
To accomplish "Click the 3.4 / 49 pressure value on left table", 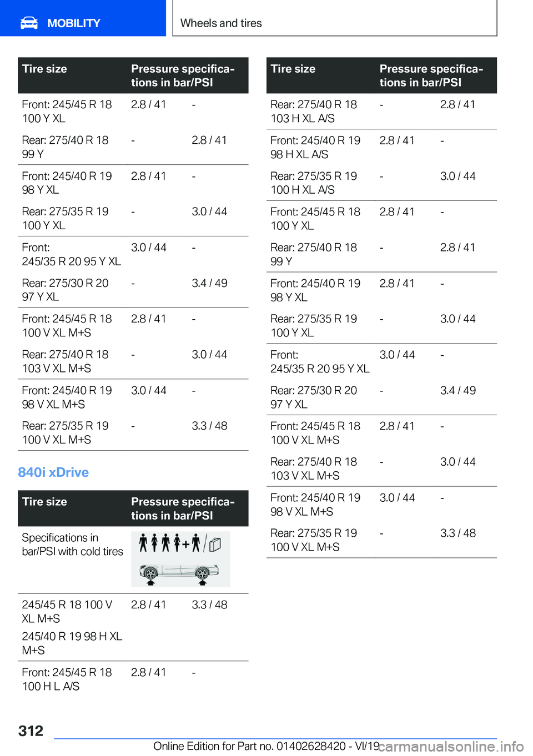I will click(209, 283).
